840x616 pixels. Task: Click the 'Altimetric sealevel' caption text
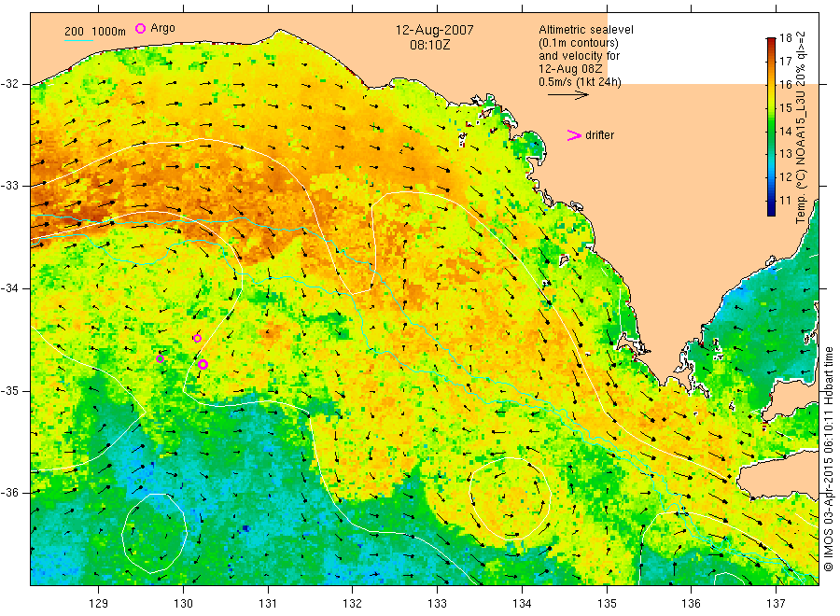coord(586,30)
